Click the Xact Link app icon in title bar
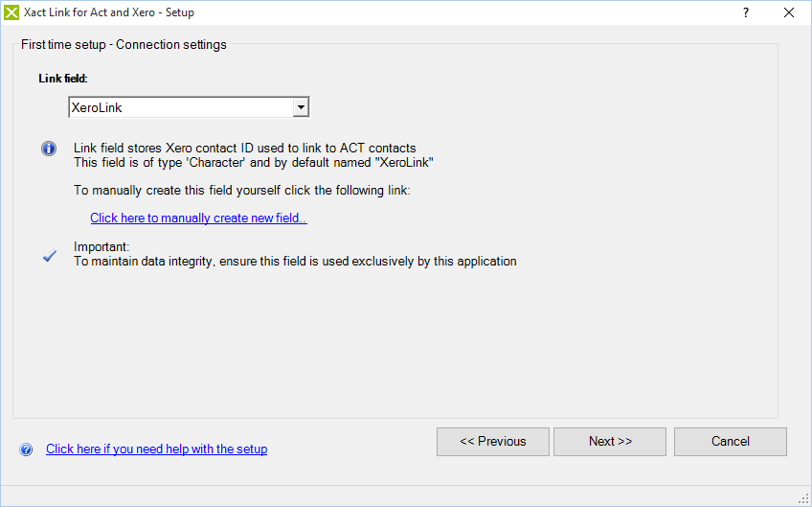 (11, 13)
